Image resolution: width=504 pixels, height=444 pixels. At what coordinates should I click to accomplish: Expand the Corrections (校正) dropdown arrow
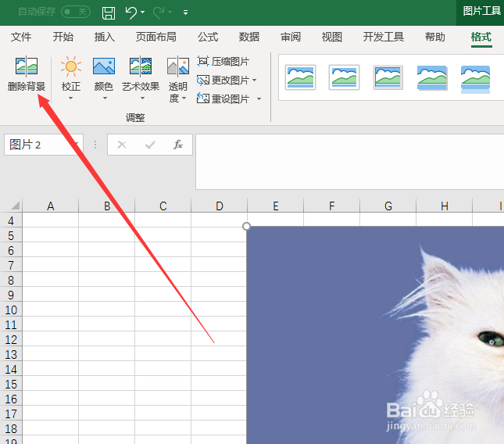point(70,98)
